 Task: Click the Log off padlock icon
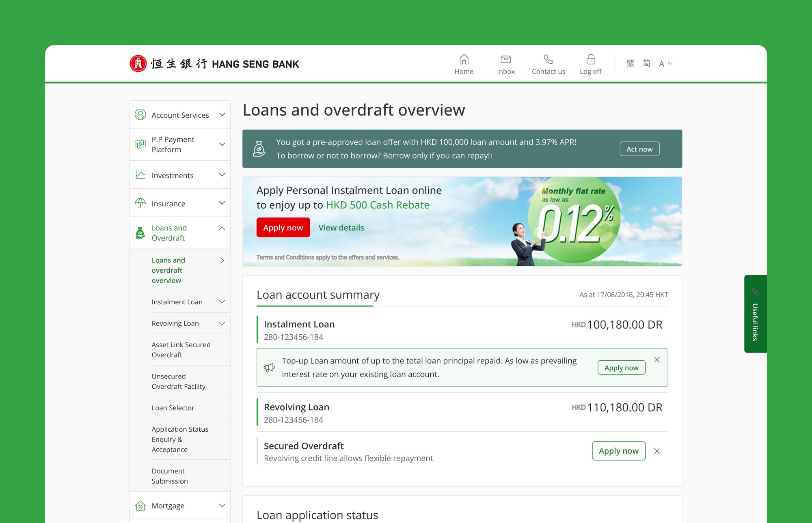590,59
